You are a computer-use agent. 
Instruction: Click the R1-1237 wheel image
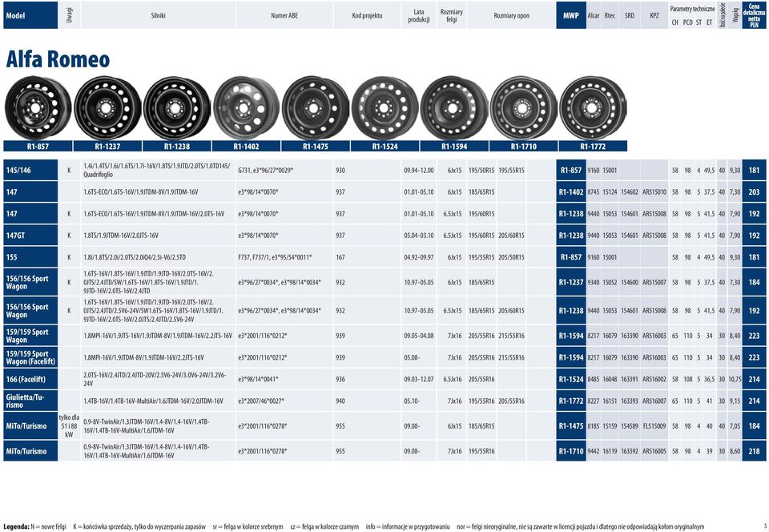tap(107, 108)
